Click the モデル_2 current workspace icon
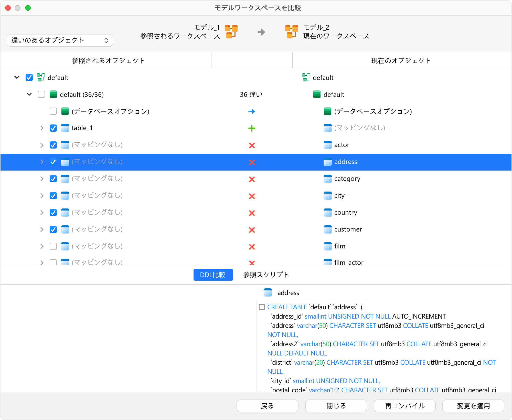 tap(292, 32)
